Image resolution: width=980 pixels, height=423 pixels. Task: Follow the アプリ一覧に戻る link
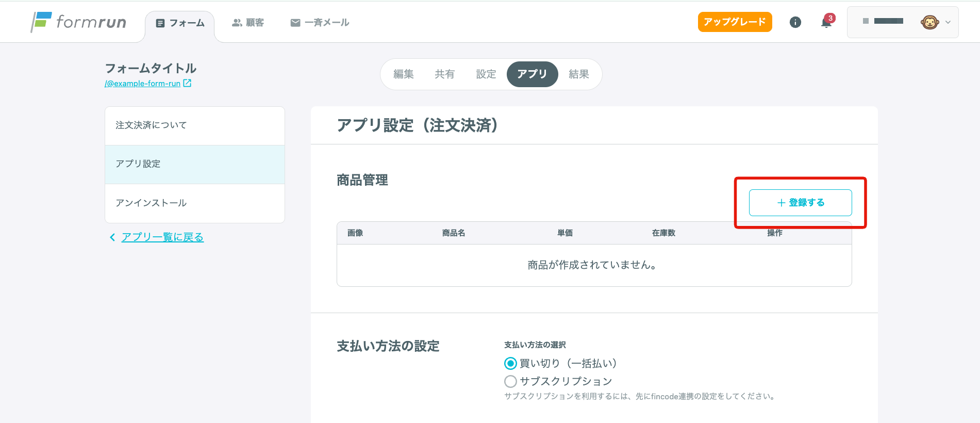pos(162,237)
